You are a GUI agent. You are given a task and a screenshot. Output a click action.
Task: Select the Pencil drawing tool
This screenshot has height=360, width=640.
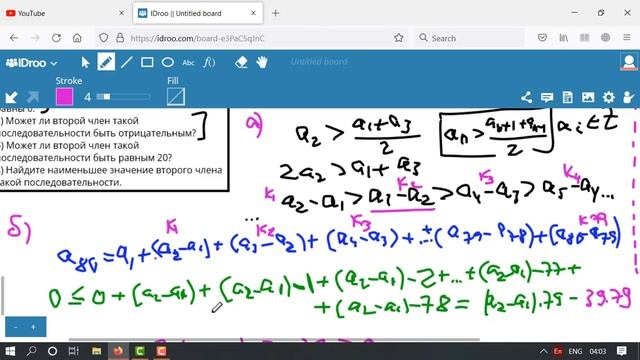coord(106,62)
